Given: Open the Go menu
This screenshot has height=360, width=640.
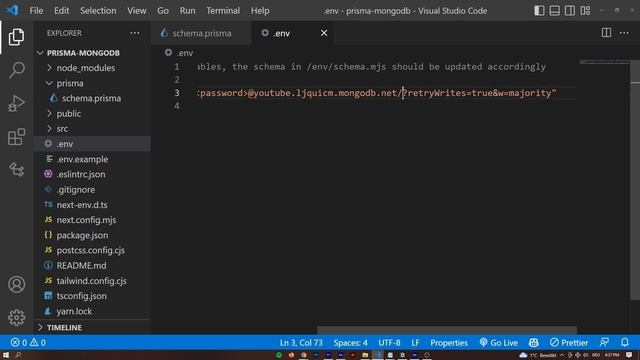Looking at the screenshot, I should tap(163, 11).
